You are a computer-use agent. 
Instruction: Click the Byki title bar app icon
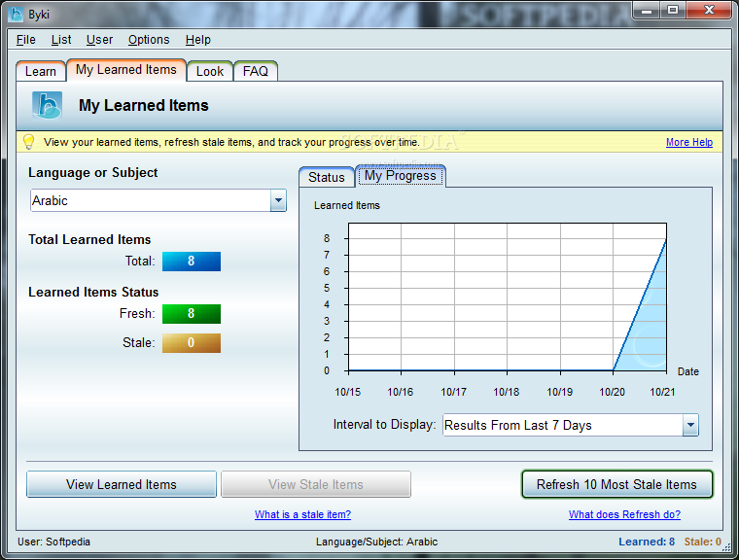click(16, 15)
